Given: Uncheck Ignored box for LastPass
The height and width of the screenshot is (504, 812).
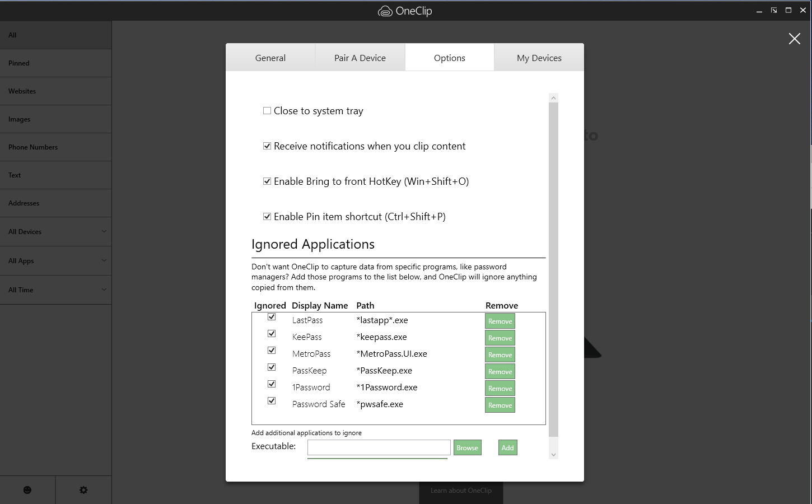Looking at the screenshot, I should click(272, 317).
